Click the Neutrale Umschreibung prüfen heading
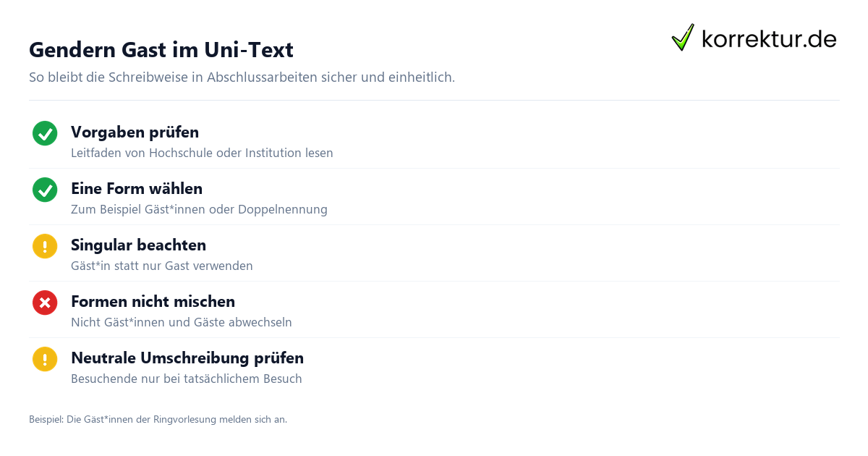 coord(187,358)
